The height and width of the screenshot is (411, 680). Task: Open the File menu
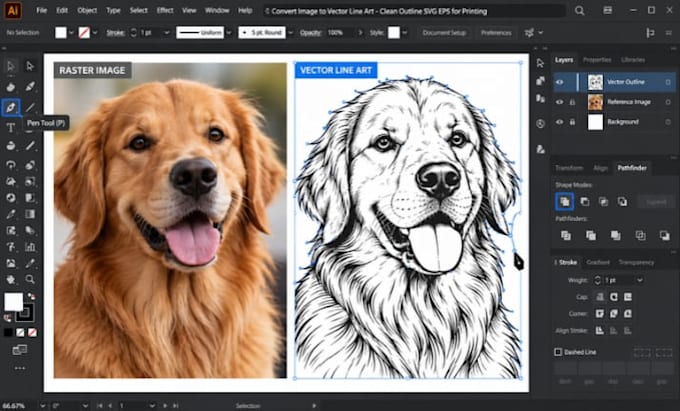point(42,10)
